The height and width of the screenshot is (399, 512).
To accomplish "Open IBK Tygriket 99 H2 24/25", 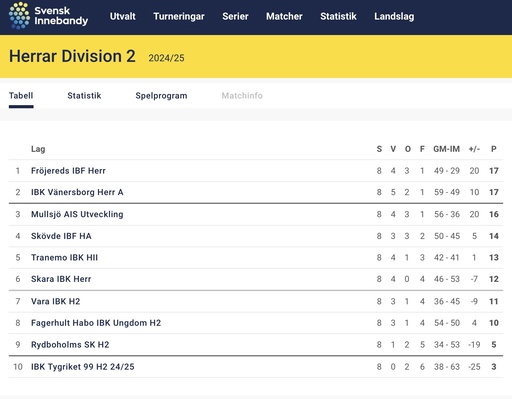I will pos(82,367).
